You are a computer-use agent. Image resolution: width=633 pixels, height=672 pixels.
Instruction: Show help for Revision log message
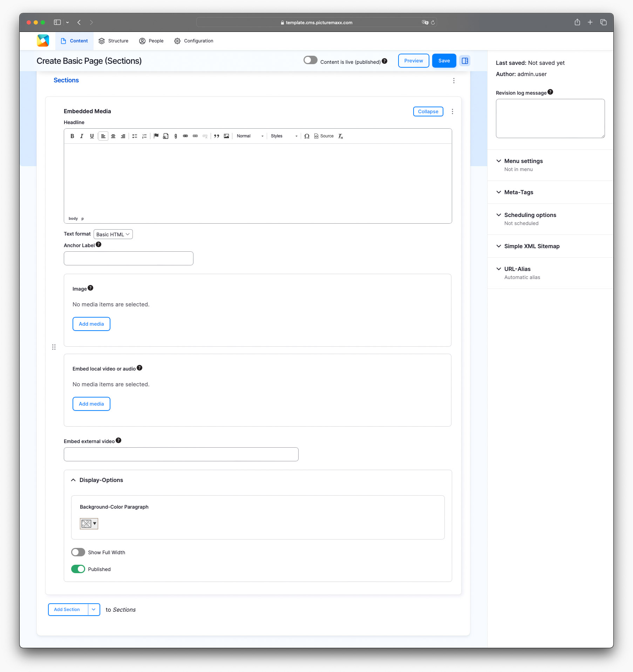tap(550, 92)
